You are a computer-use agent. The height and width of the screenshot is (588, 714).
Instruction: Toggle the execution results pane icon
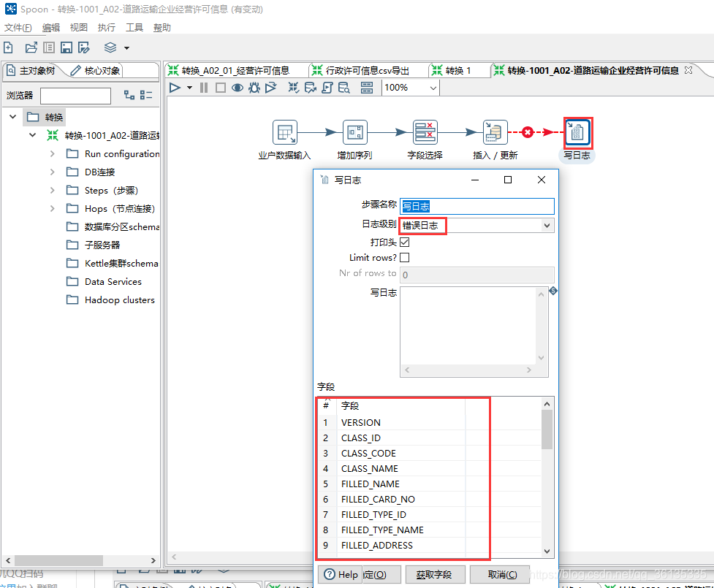(x=367, y=88)
